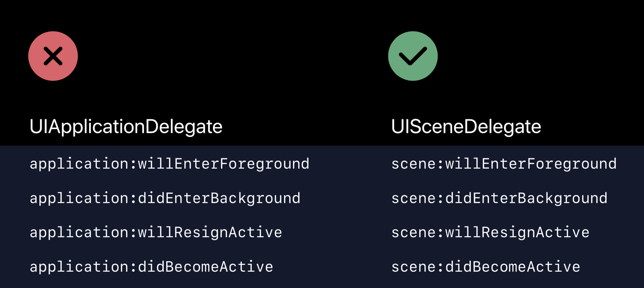The image size is (644, 288).
Task: Click scene:willResignActive method text
Action: (490, 233)
